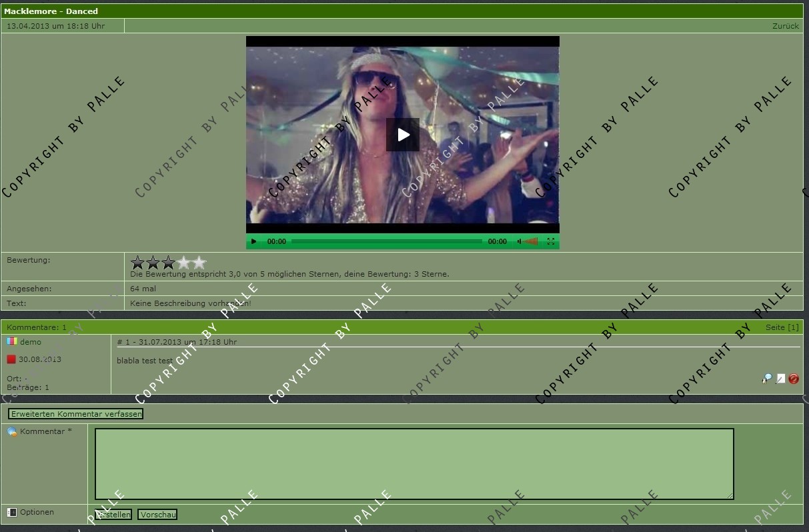Click the 'Beiträge: 1' text

point(28,387)
